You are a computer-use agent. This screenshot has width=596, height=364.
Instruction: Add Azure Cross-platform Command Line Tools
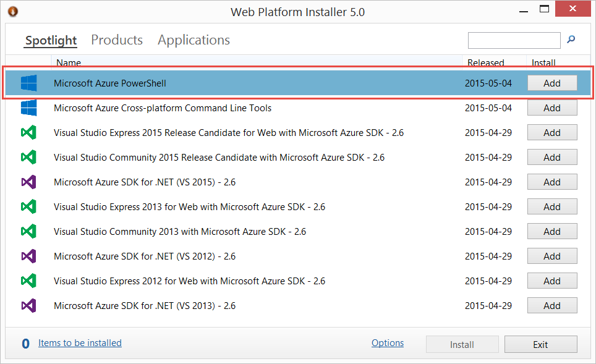[x=552, y=108]
